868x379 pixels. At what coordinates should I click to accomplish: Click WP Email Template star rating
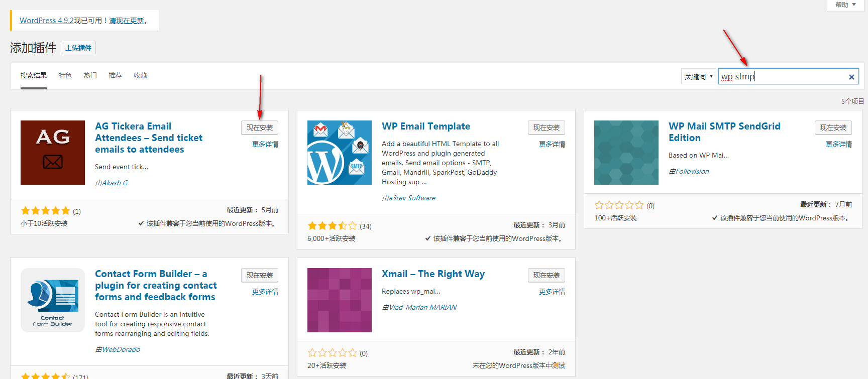[x=333, y=226]
